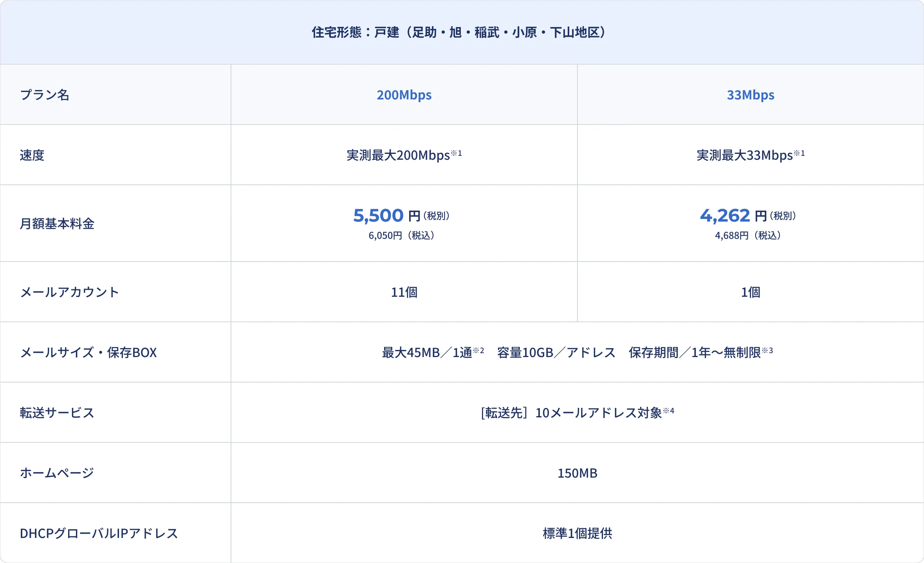Click the 33Mbps plan name header
924x563 pixels.
[x=750, y=95]
